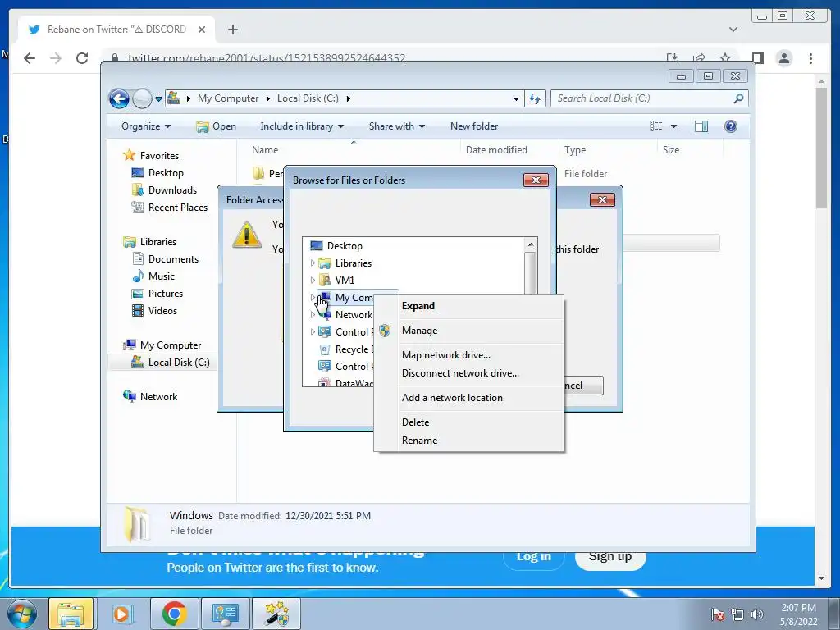Click the Manage shield icon
840x630 pixels.
[x=385, y=331]
